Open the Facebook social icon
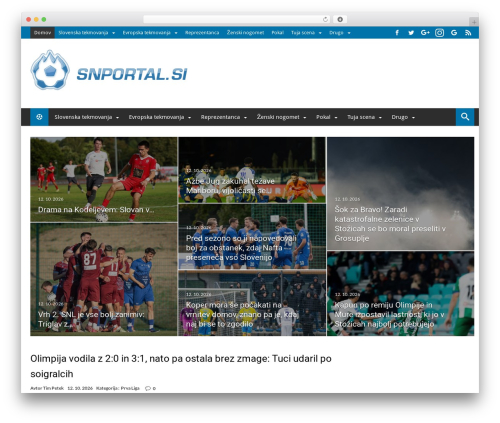The image size is (500, 423). tap(397, 33)
